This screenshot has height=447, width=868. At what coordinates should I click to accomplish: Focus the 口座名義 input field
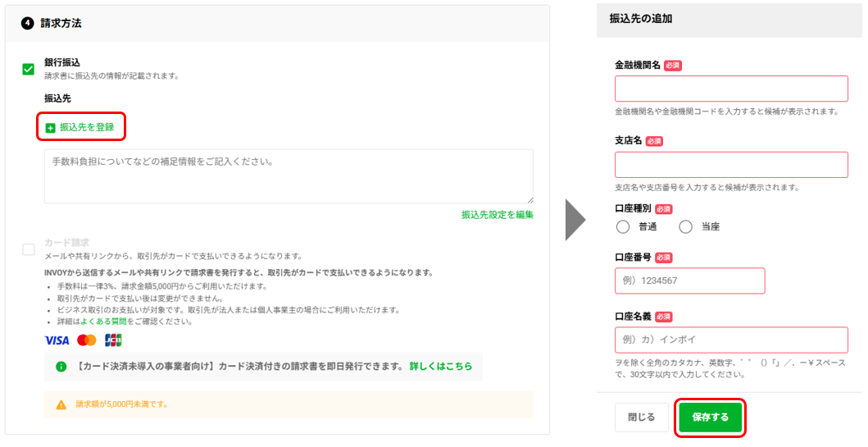731,340
